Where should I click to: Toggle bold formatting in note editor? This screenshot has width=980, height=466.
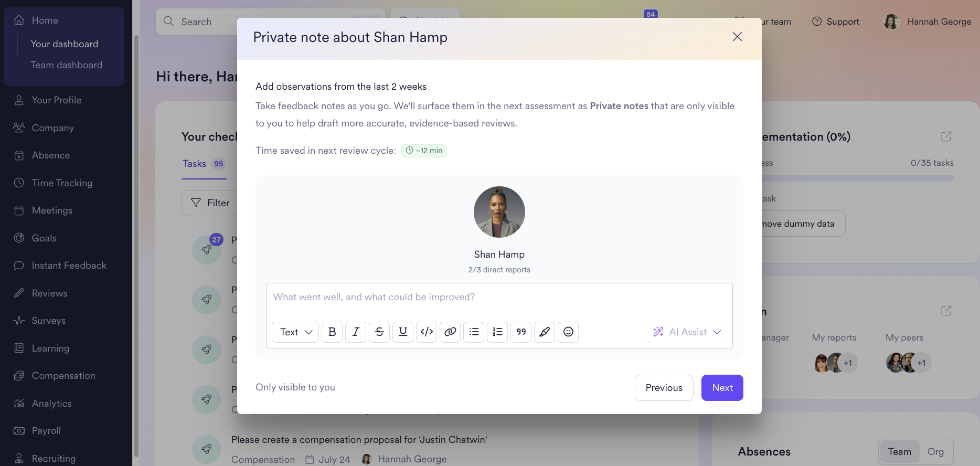[332, 332]
